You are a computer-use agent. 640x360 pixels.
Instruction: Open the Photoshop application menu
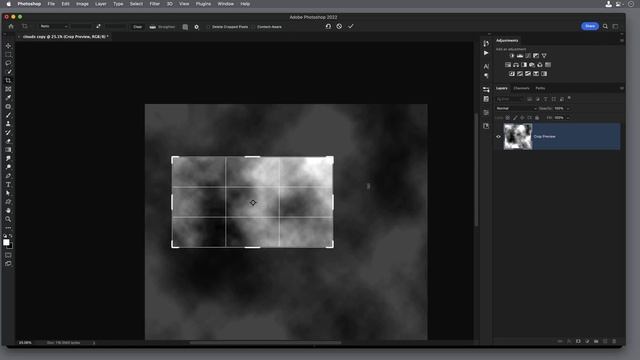click(x=29, y=4)
